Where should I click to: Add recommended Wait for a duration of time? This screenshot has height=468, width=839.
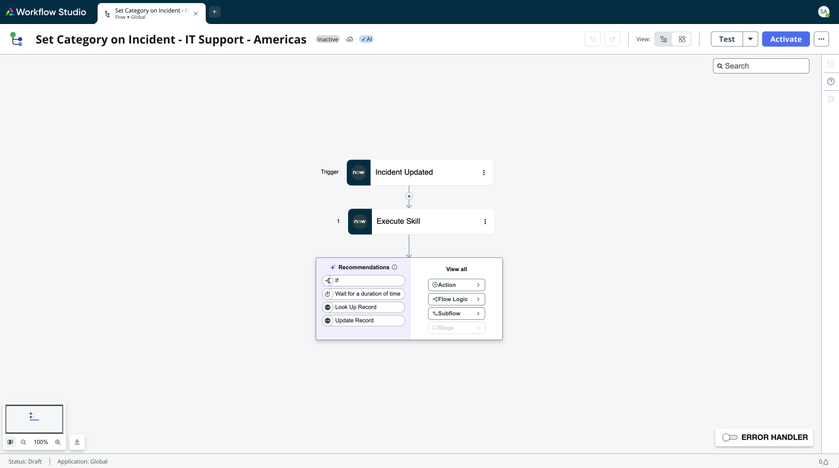(x=363, y=294)
